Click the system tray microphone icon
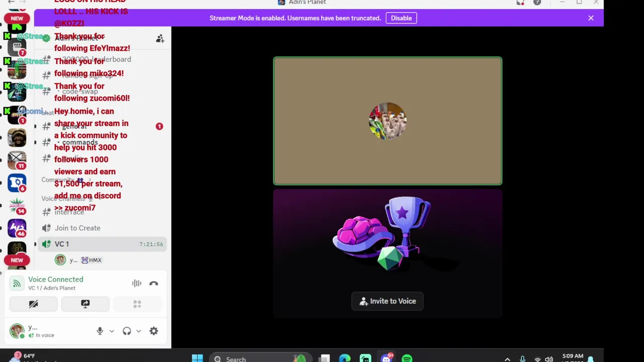This screenshot has height=362, width=644. (x=522, y=359)
